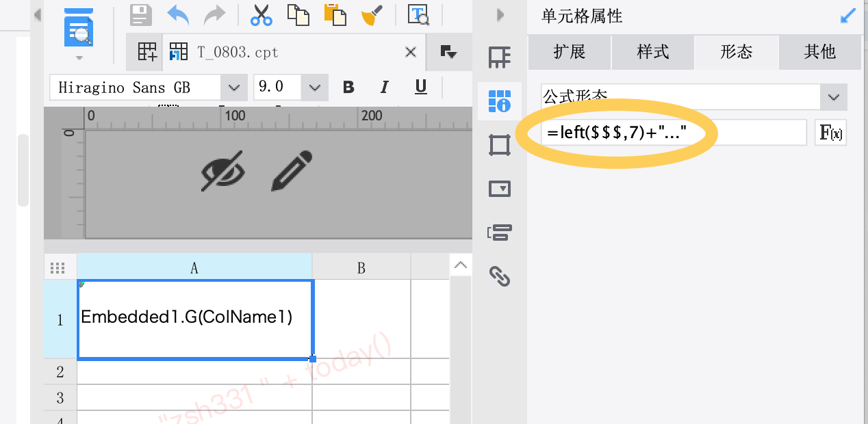Switch to the 其他 tab

(820, 53)
